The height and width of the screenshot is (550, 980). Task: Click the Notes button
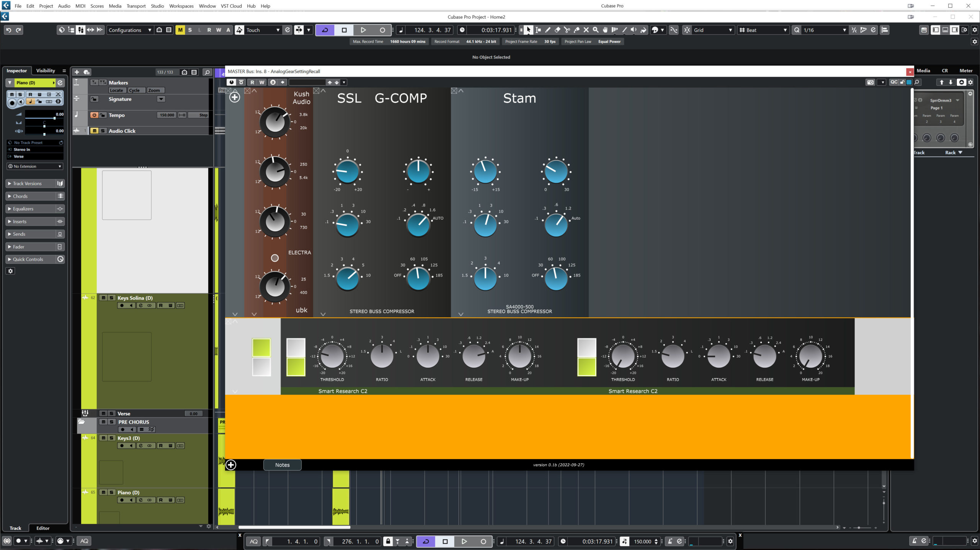282,465
